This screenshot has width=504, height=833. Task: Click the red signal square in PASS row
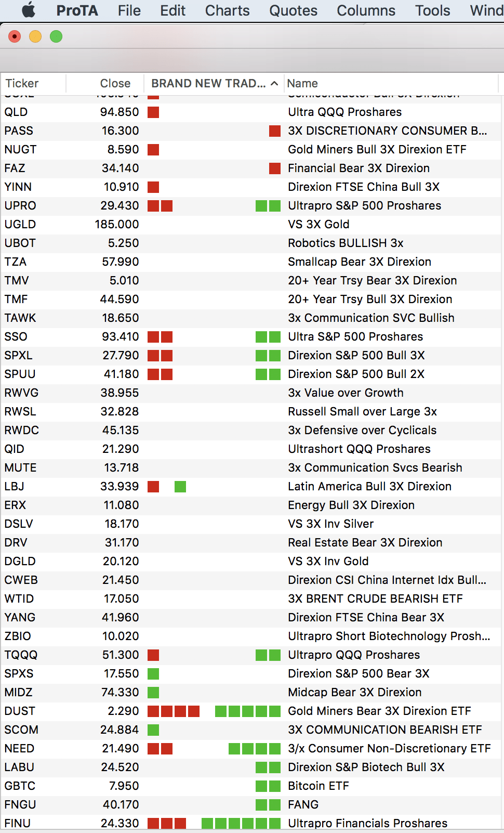(275, 131)
